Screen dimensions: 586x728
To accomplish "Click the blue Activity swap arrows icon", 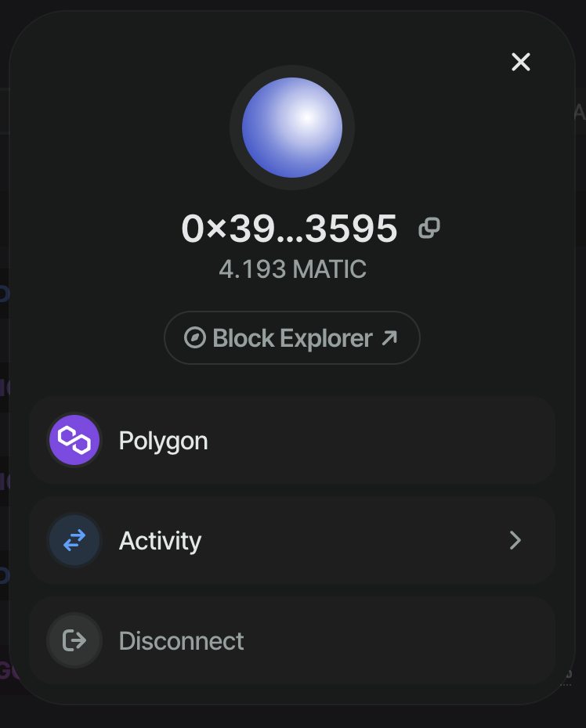I will [x=74, y=540].
